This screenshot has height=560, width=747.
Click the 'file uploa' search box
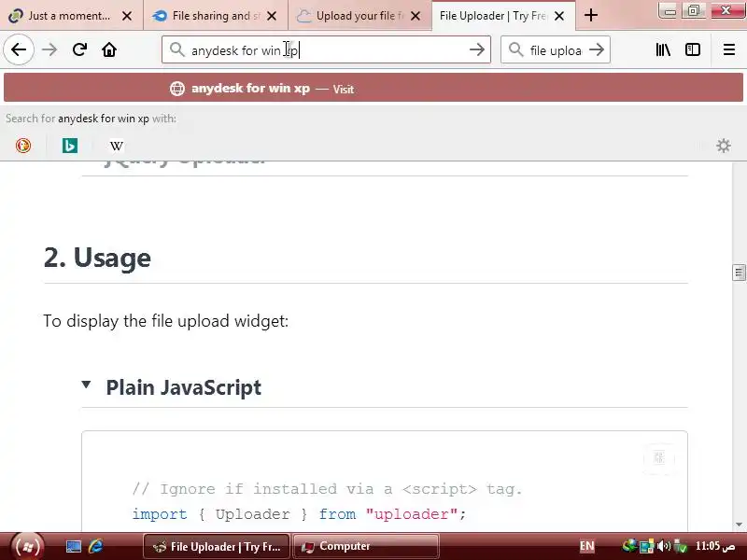[557, 50]
